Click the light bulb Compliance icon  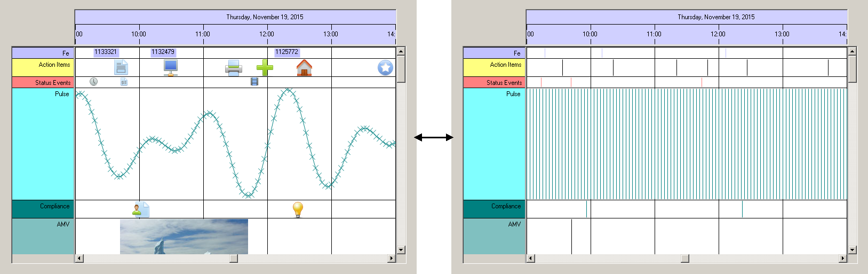298,209
